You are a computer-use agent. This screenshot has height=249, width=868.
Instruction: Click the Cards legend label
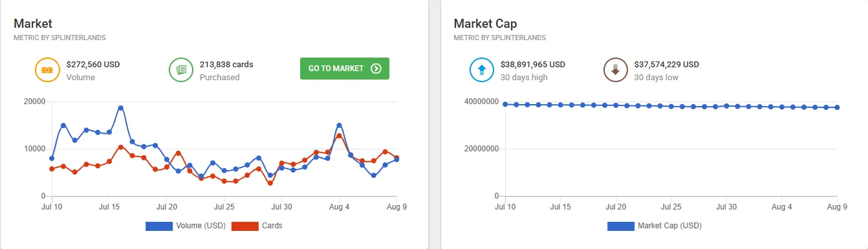273,226
